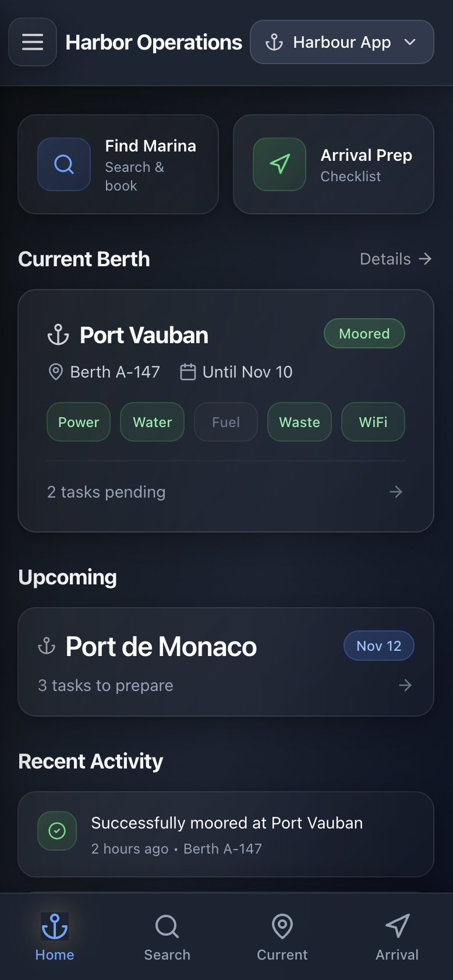
Task: Click the anchor icon beside Port de Monaco
Action: click(47, 646)
